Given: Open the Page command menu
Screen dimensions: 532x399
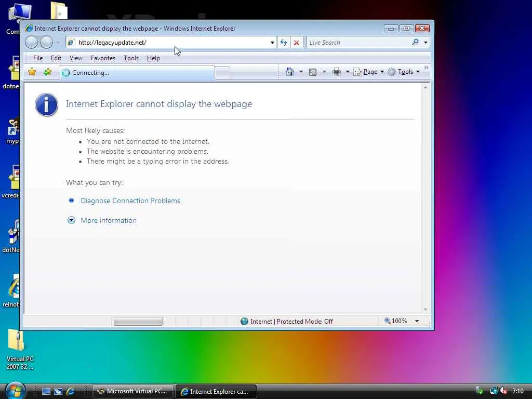Looking at the screenshot, I should click(x=368, y=72).
